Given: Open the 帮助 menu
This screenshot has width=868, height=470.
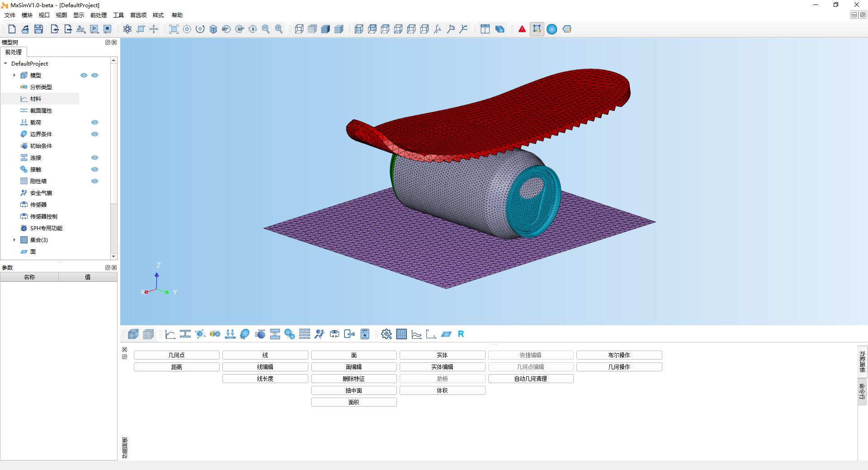Looking at the screenshot, I should [x=177, y=15].
